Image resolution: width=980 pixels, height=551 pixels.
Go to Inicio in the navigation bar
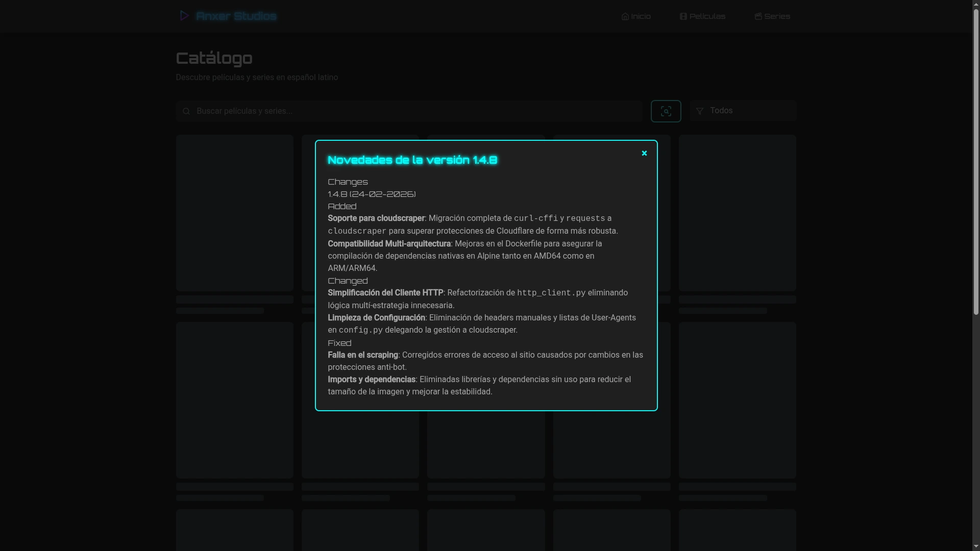click(x=636, y=16)
